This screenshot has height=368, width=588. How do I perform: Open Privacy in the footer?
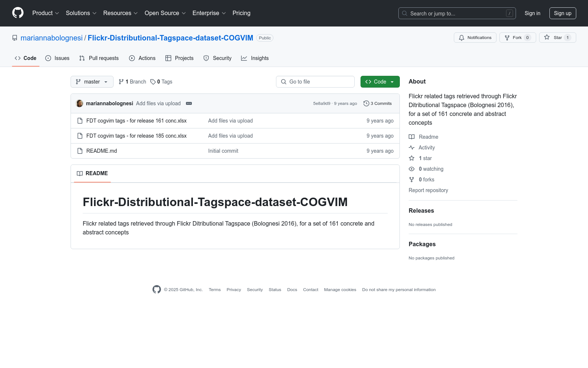(x=234, y=290)
